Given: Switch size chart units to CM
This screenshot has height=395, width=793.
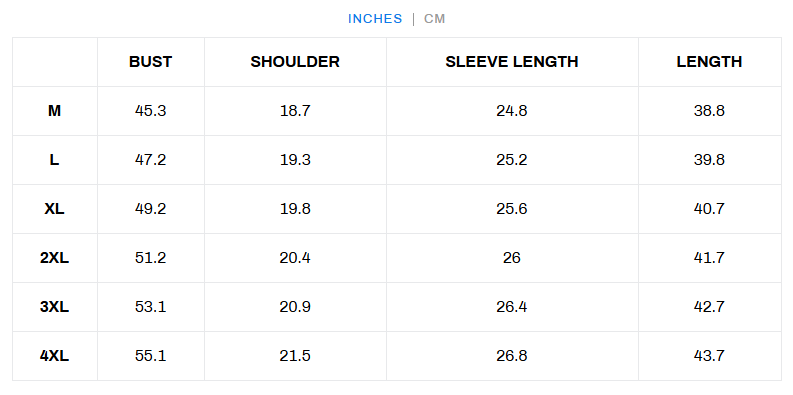Looking at the screenshot, I should 434,19.
